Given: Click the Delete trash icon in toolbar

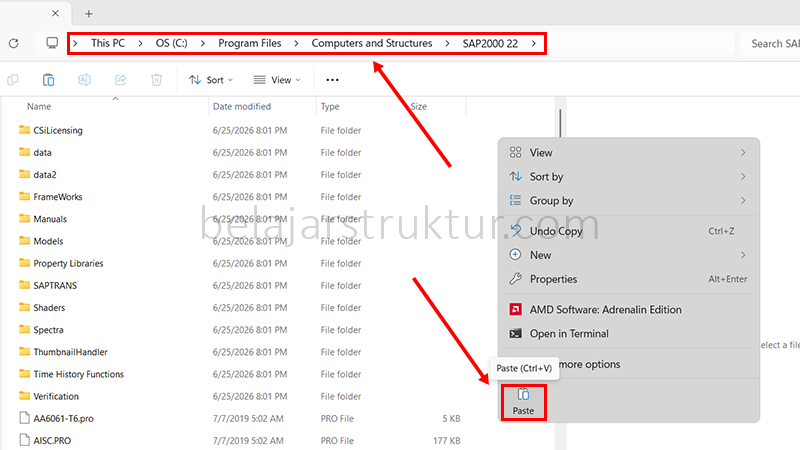Looking at the screenshot, I should [x=157, y=80].
